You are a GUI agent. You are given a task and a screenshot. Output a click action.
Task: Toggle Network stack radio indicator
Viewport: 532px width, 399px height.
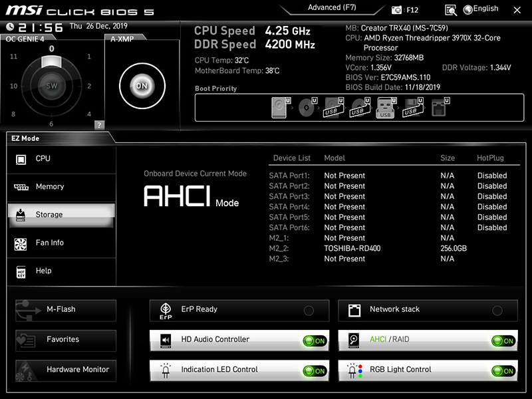(x=497, y=311)
